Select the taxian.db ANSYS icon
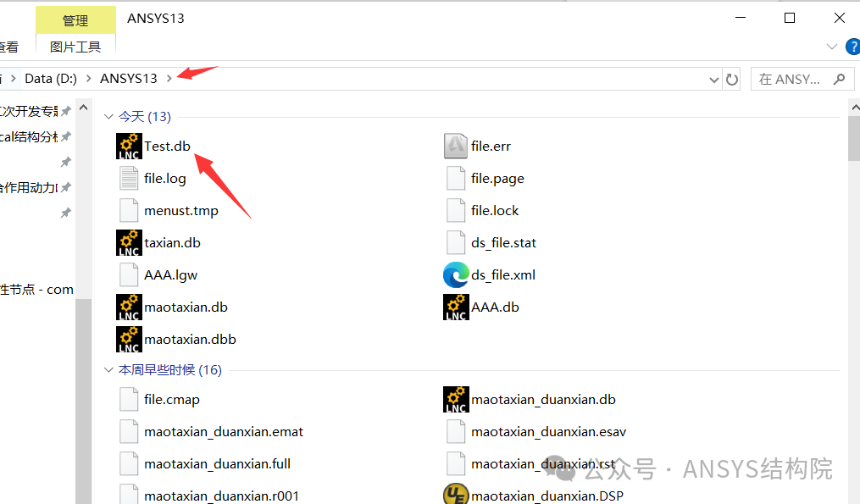This screenshot has height=504, width=860. (x=129, y=242)
